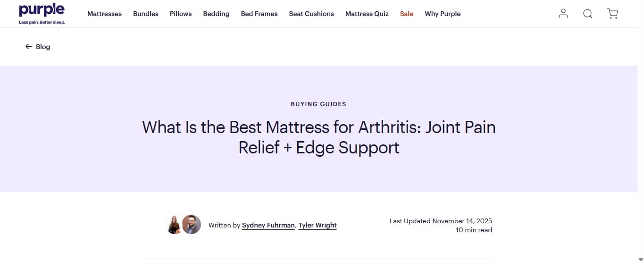Click the scrollbar down arrow
The image size is (644, 261).
click(x=640, y=258)
